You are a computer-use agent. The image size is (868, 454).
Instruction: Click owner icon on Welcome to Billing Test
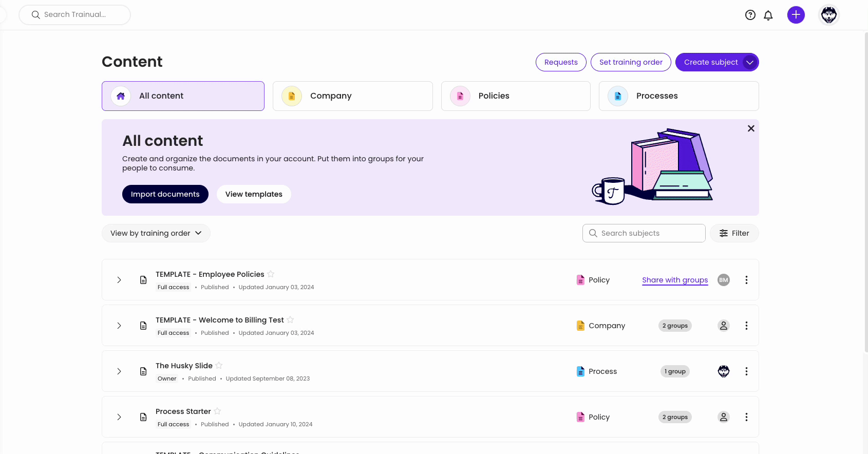724,326
